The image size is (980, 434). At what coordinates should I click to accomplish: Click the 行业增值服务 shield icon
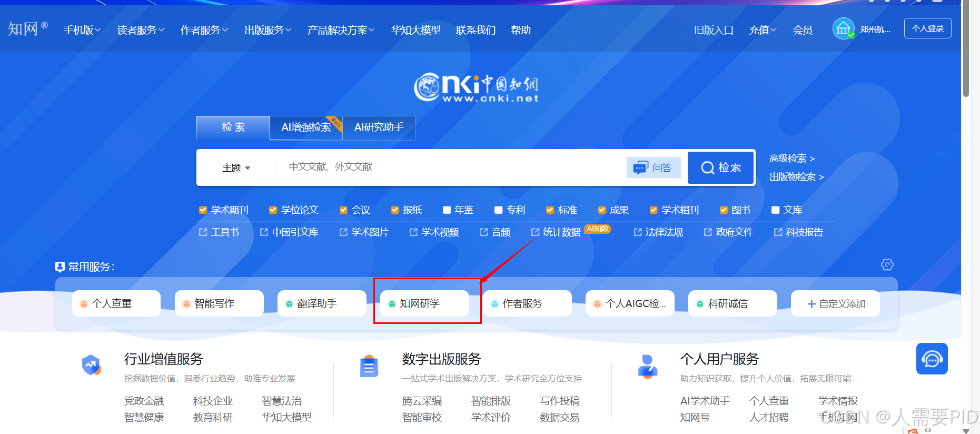[91, 364]
